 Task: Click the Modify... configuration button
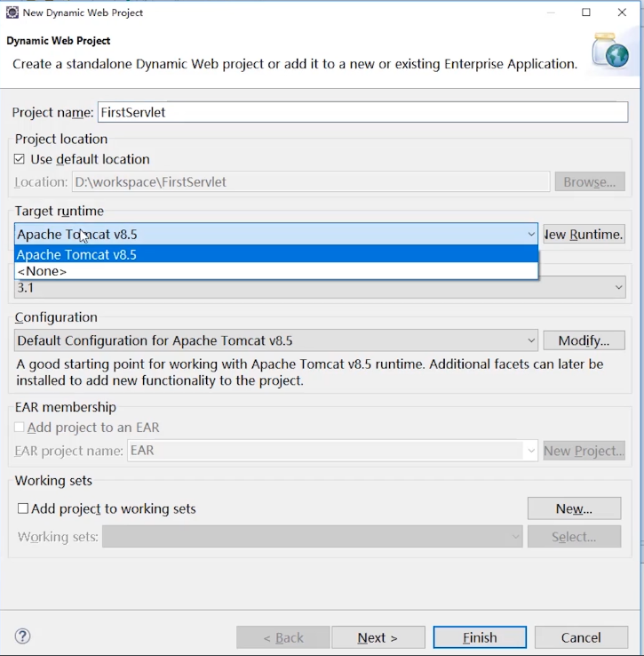(584, 340)
